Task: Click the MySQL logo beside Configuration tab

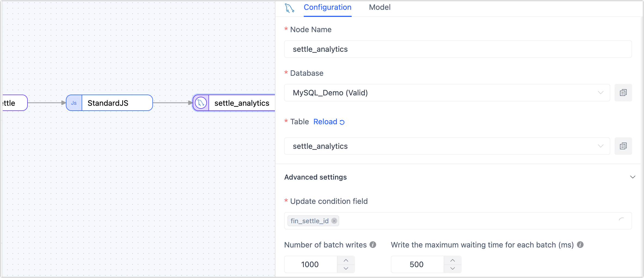Action: pyautogui.click(x=289, y=8)
